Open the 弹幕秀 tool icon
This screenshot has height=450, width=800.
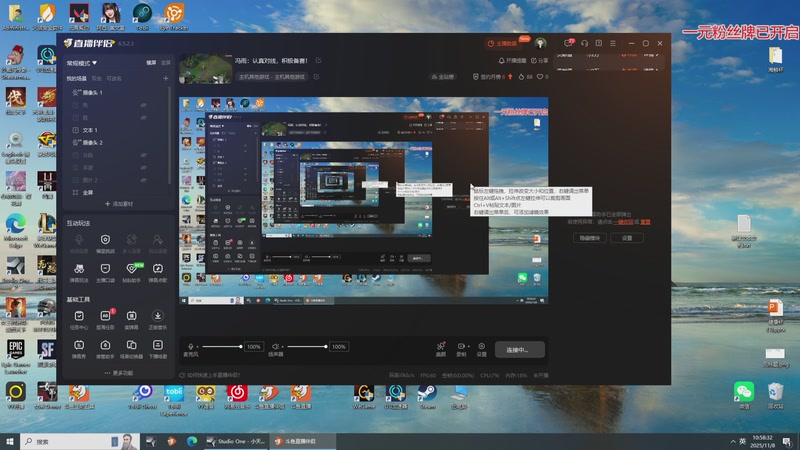click(79, 345)
